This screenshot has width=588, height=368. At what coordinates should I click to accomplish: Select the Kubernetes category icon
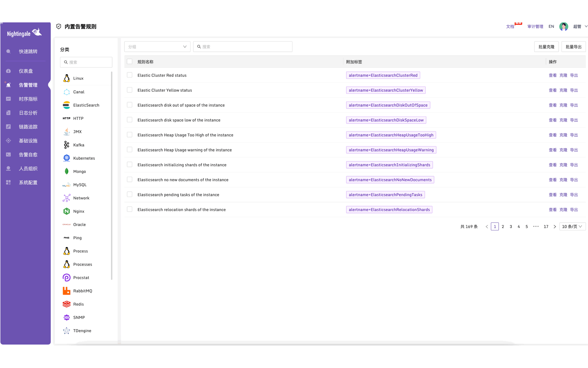point(66,158)
